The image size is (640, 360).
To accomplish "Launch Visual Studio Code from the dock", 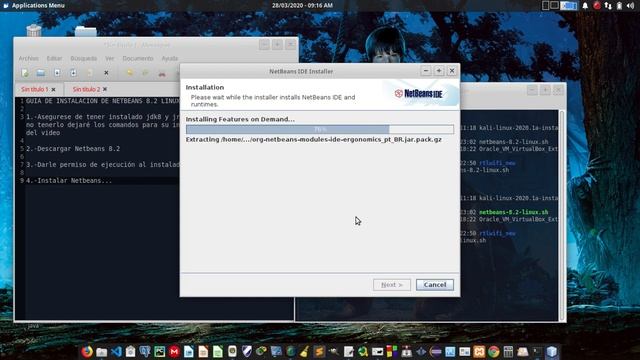I will [116, 351].
